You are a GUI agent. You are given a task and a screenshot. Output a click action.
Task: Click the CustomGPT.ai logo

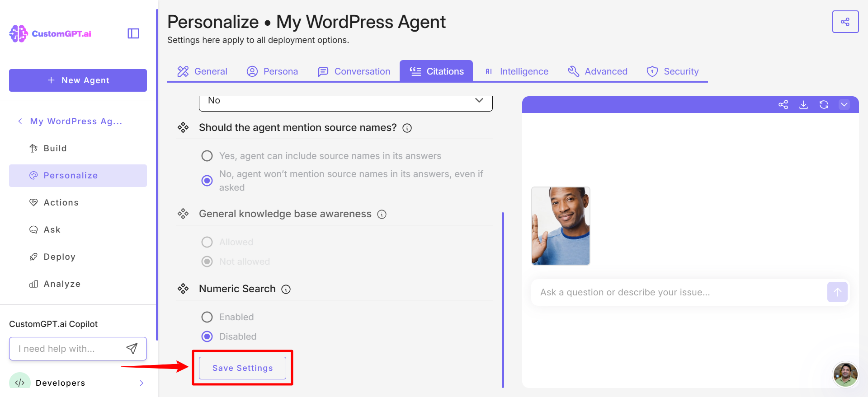[x=50, y=33]
